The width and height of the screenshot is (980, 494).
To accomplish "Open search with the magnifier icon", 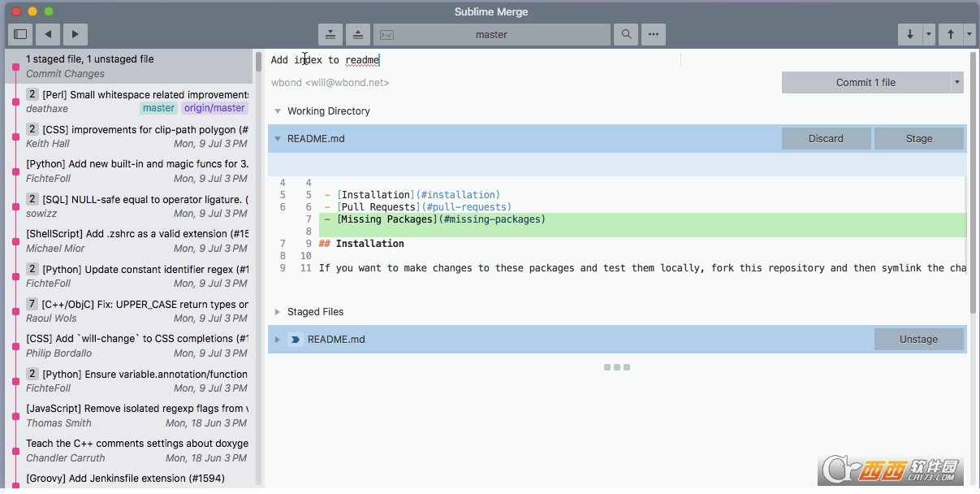I will 626,34.
